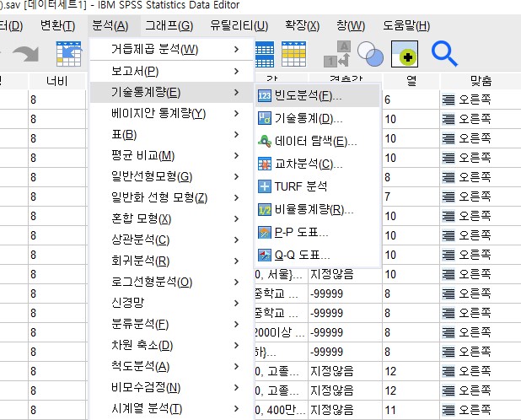This screenshot has width=521, height=420.
Task: Click the 123 icon beside 빈도분석
Action: click(x=265, y=96)
